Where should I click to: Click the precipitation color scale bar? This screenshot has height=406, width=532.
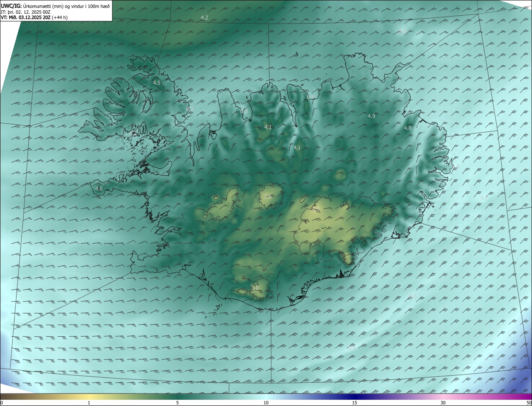[266, 396]
